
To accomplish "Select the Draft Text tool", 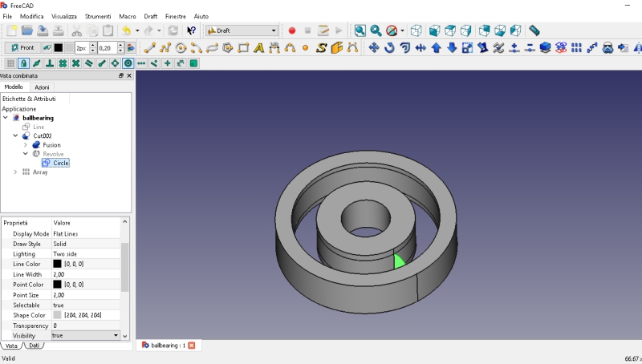I will (x=258, y=48).
